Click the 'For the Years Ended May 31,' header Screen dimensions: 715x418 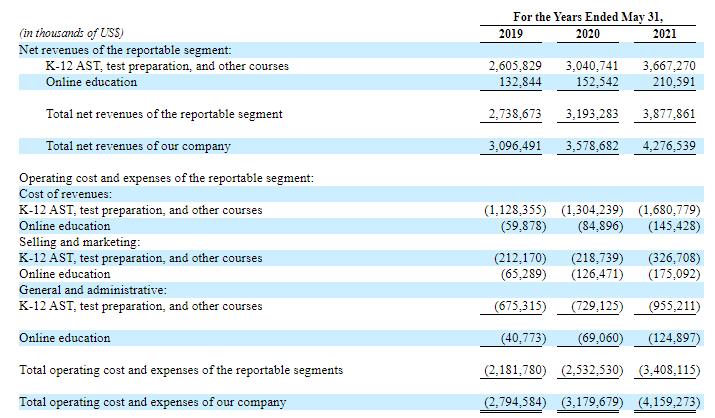(588, 17)
